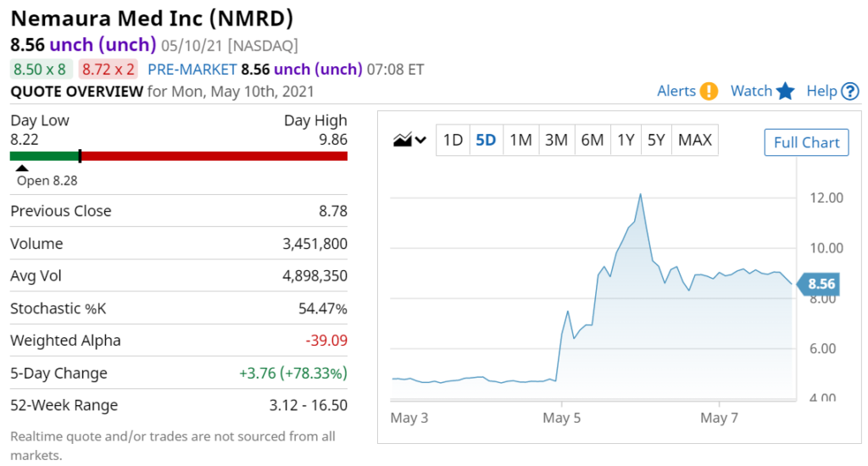Screen dimensions: 868x466
Task: Click the PRE-MARKET label
Action: coord(192,69)
